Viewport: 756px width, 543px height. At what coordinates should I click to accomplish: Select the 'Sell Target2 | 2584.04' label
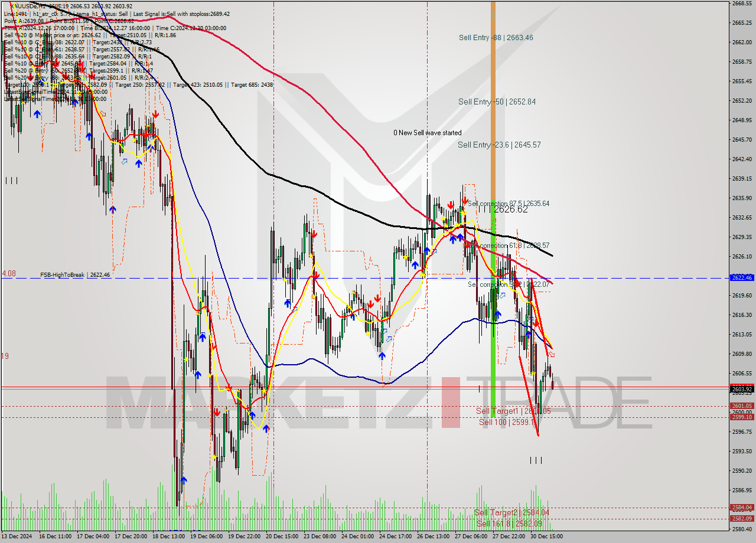(511, 513)
